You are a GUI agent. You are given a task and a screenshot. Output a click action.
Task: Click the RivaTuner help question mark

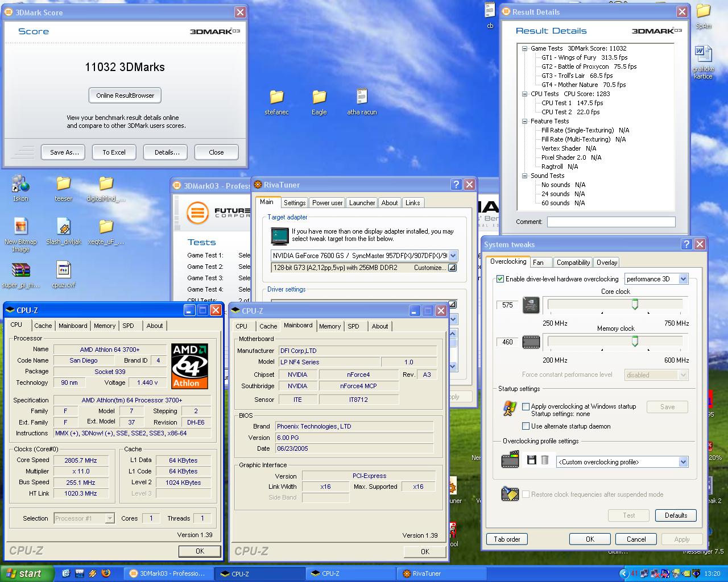pos(456,184)
